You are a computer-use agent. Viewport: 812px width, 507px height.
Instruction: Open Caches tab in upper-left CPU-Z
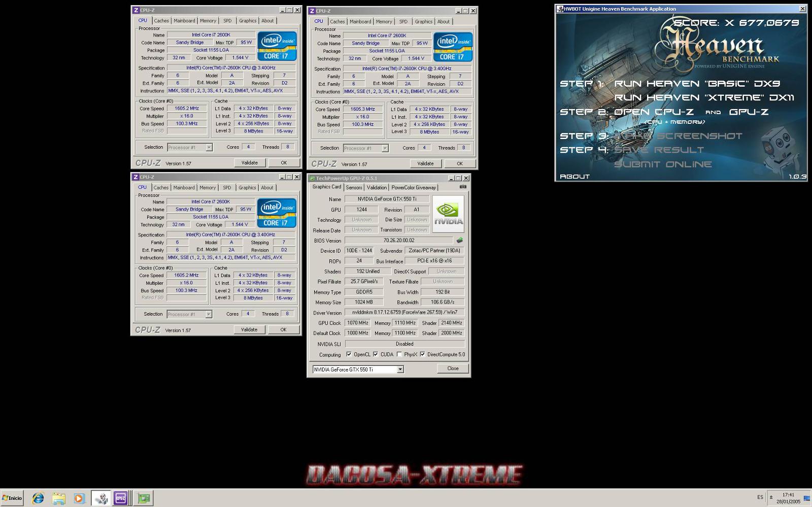[x=161, y=21]
